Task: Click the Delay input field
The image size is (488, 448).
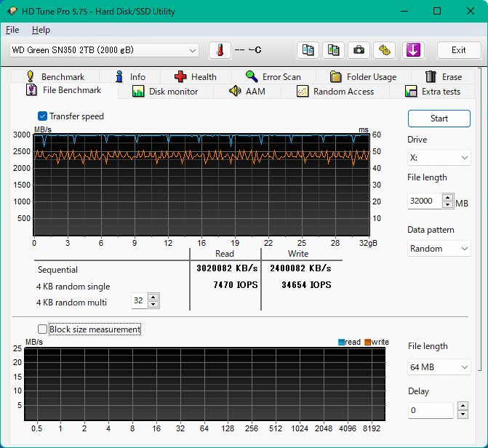Action: pos(431,411)
